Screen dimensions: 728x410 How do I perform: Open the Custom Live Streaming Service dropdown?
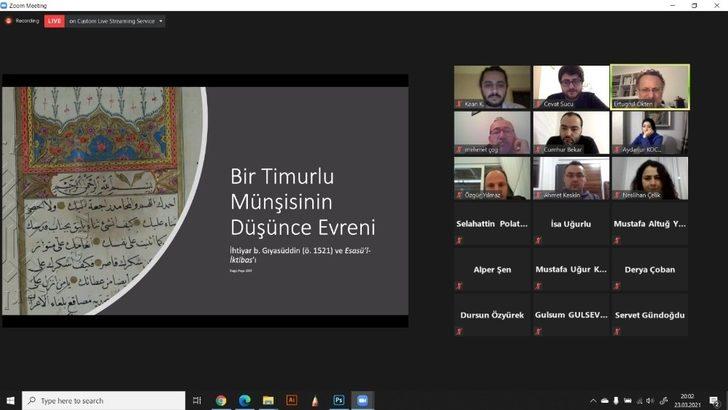pyautogui.click(x=116, y=21)
